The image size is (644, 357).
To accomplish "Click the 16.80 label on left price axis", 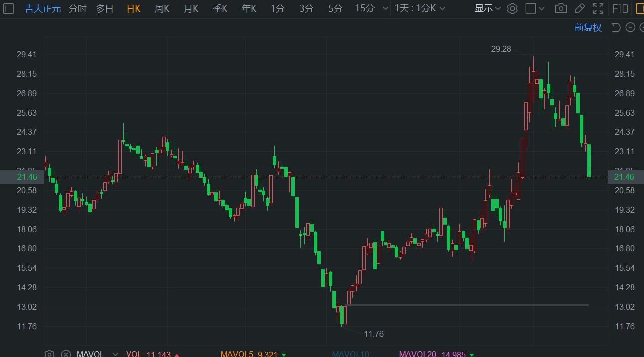I will pyautogui.click(x=27, y=248).
